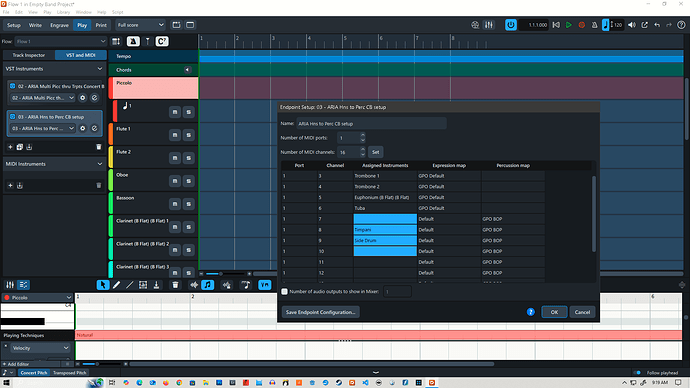The image size is (690, 388).
Task: Click the Play transport button
Action: pyautogui.click(x=569, y=25)
